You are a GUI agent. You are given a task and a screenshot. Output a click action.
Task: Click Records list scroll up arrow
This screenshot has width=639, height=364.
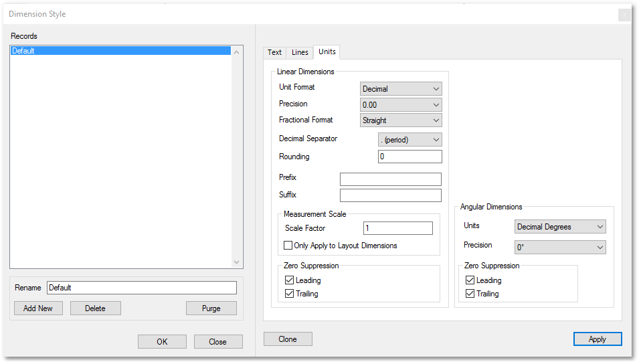tap(236, 52)
